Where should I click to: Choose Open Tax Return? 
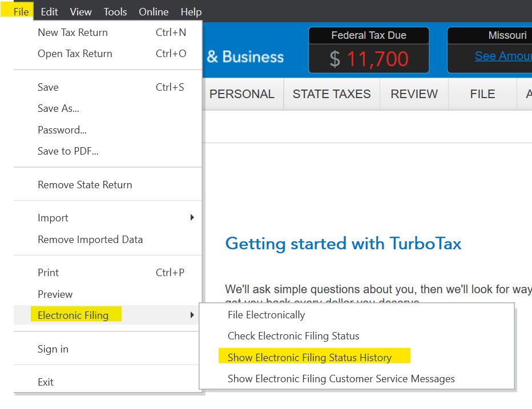(75, 54)
